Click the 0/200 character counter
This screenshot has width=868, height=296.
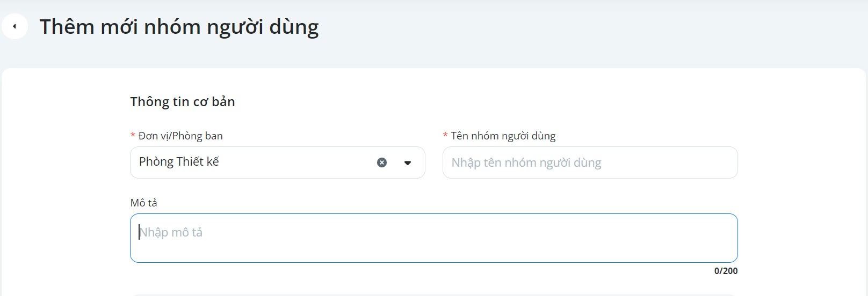[726, 271]
